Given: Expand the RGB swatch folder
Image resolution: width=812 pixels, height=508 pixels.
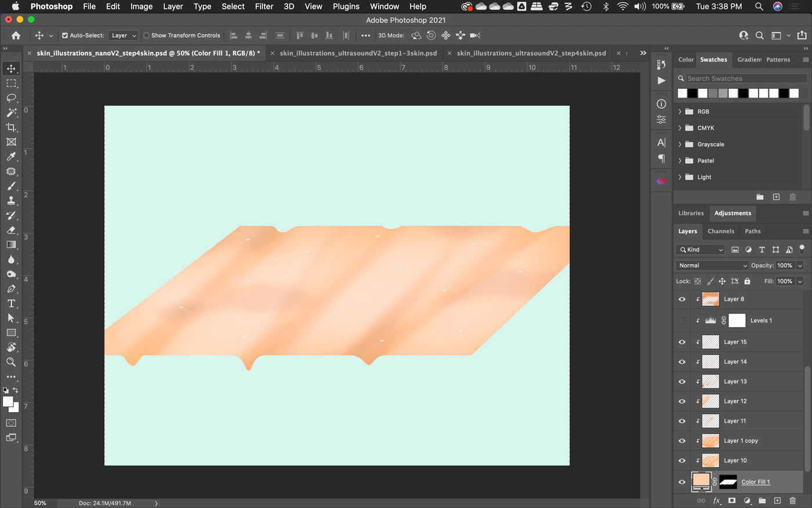Looking at the screenshot, I should pos(680,111).
